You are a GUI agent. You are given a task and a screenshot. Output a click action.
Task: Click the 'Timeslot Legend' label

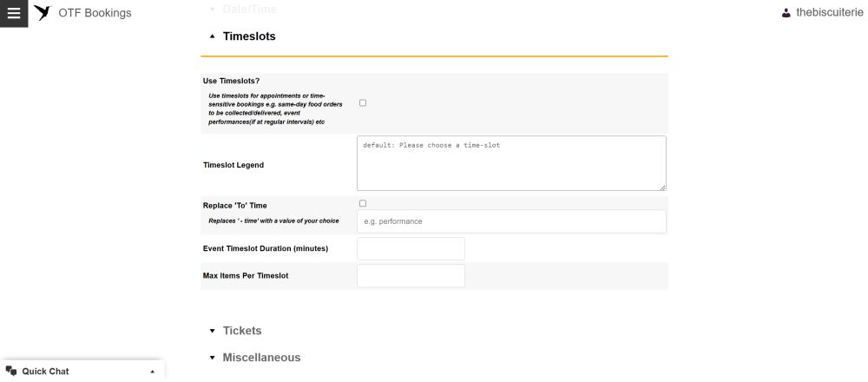click(233, 165)
